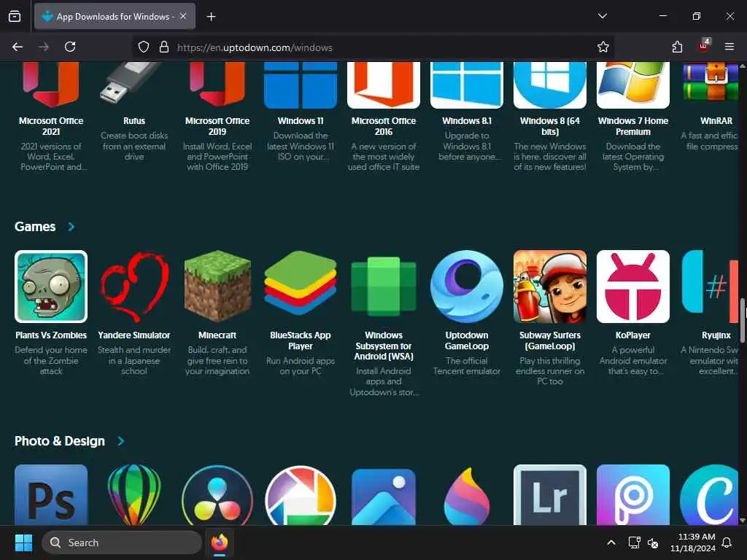
Task: Open the Photo & Design heading link
Action: [60, 441]
